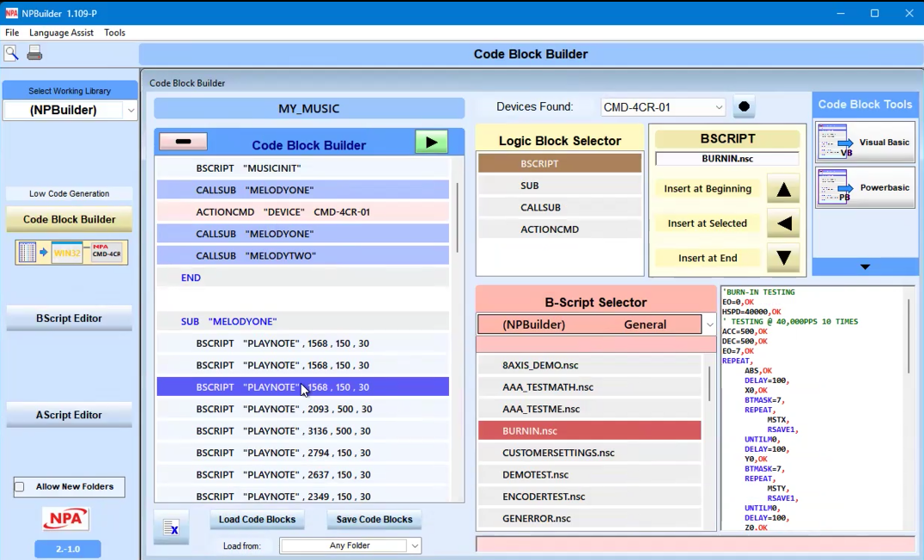This screenshot has width=924, height=560.
Task: Select DEMOTEST.nsc script
Action: click(x=589, y=474)
